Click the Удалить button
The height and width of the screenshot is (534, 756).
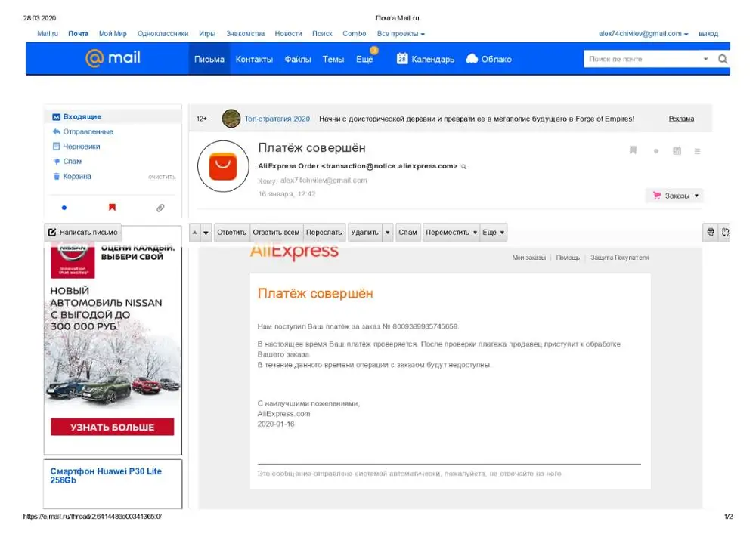click(364, 232)
